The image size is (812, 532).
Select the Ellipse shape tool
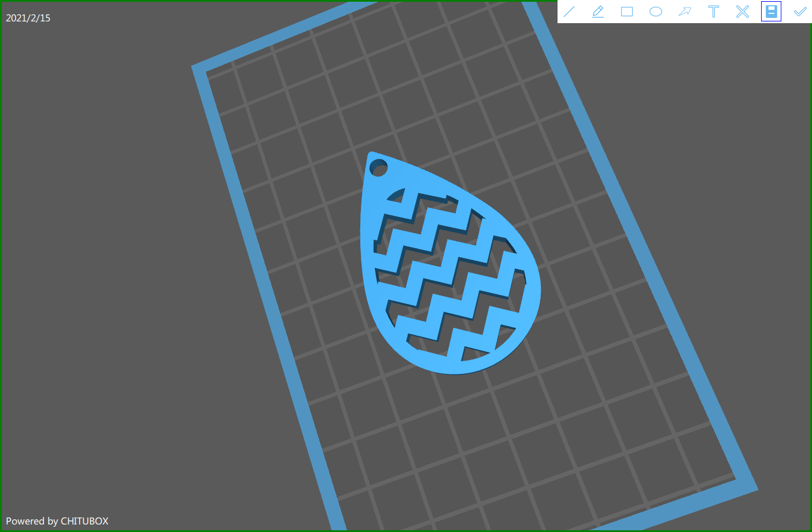point(656,12)
